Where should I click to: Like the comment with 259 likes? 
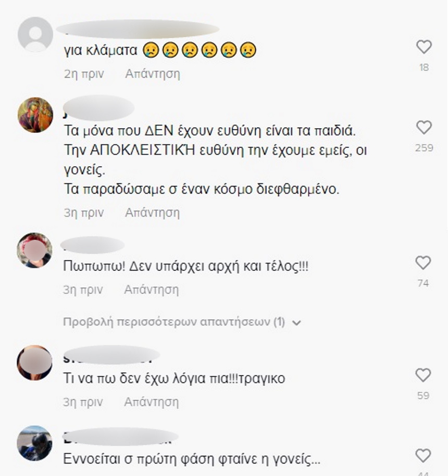coord(424,128)
